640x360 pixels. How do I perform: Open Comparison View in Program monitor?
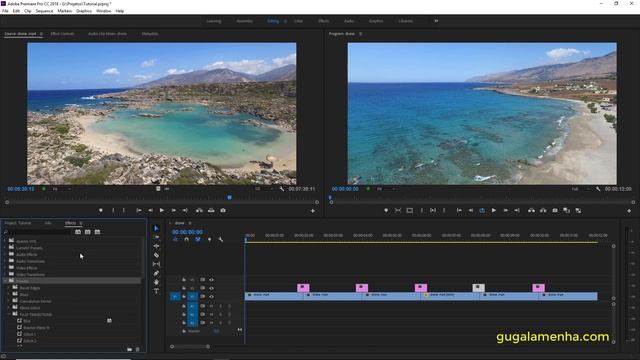click(567, 211)
